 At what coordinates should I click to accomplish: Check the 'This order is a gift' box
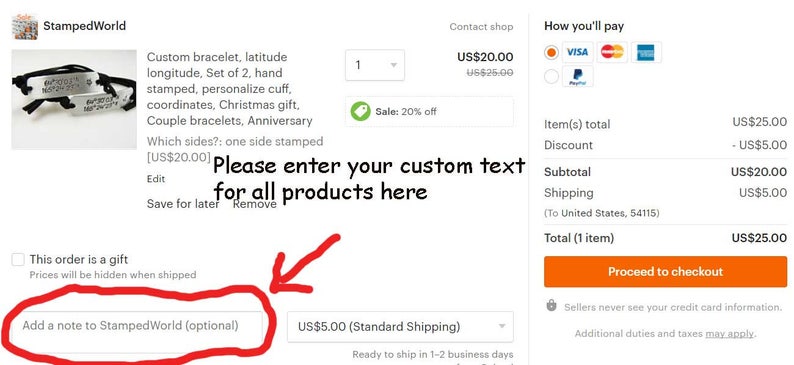tap(18, 260)
